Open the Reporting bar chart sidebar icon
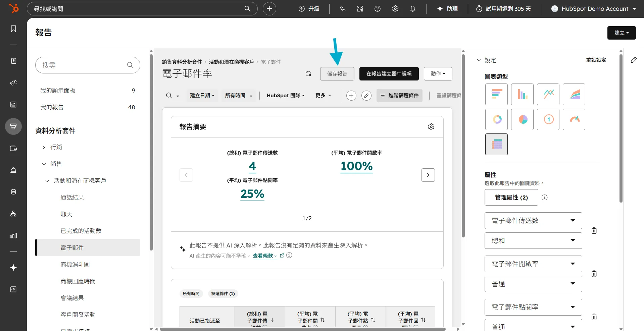644x331 pixels. [x=13, y=235]
